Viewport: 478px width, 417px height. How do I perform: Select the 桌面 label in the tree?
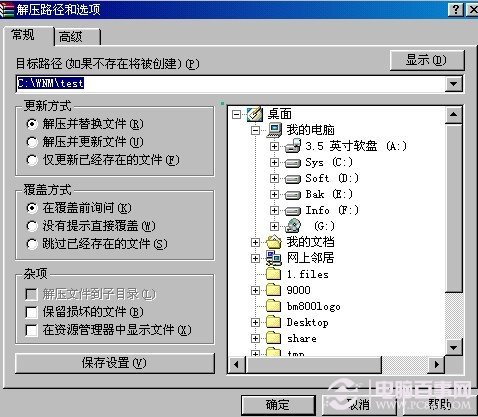(280, 114)
